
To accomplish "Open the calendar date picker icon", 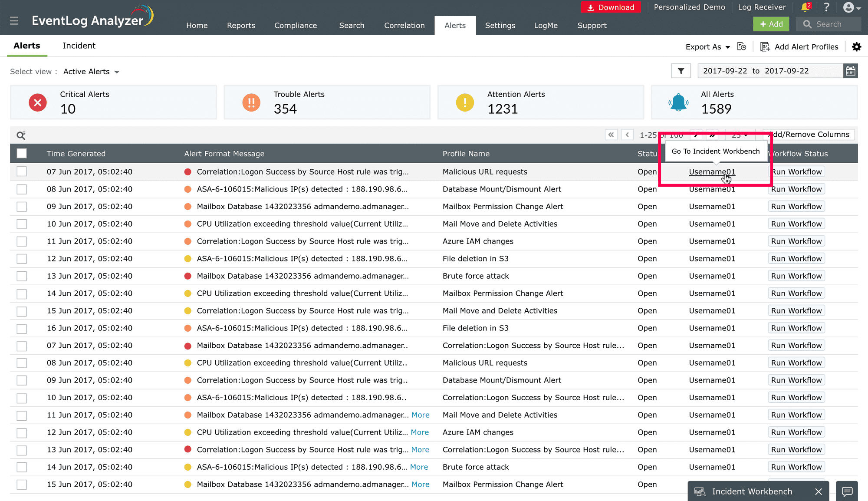I will [x=851, y=71].
